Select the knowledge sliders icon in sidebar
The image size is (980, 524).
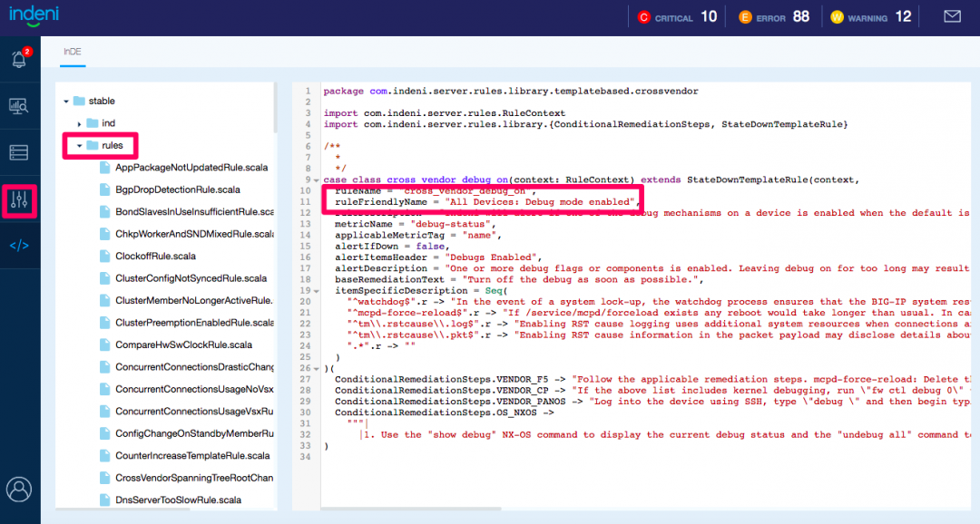(x=19, y=200)
